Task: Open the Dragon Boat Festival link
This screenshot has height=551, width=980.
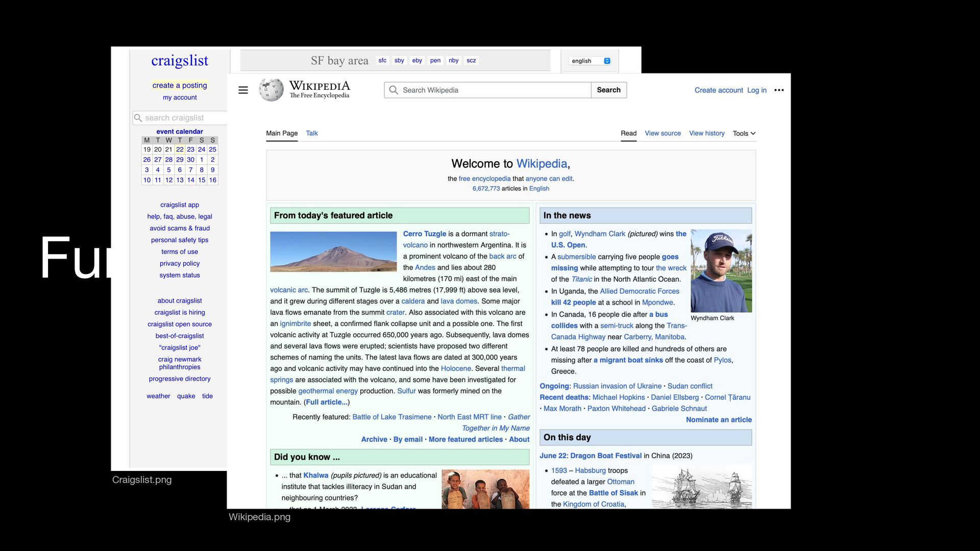Action: click(606, 456)
